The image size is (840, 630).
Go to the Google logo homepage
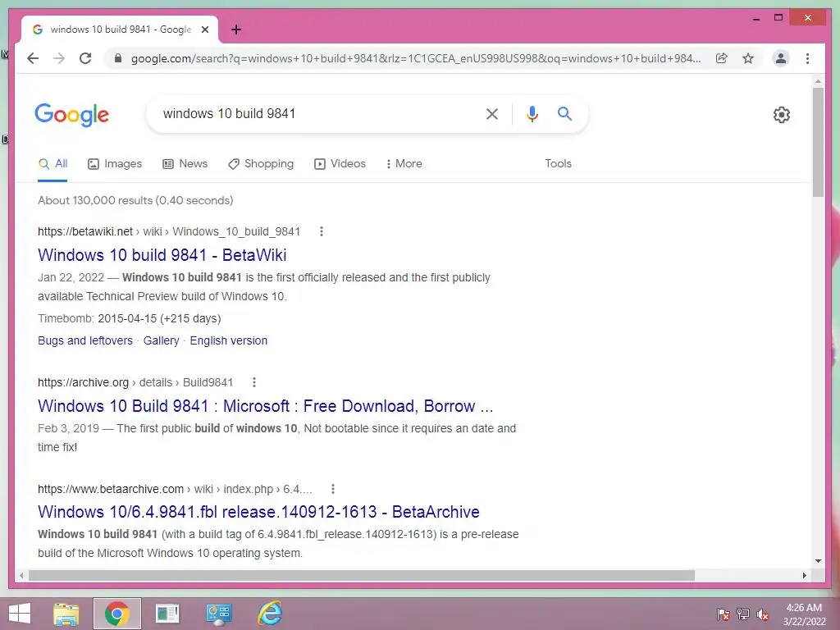(72, 115)
